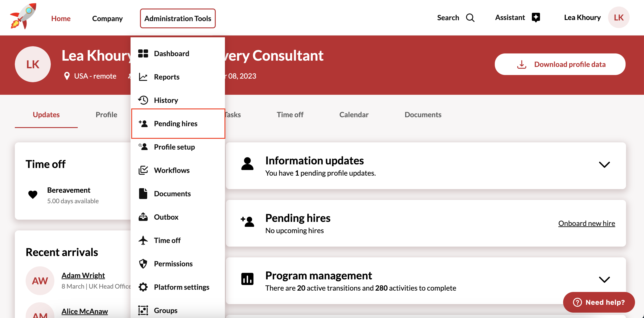Click the History clock icon
This screenshot has width=644, height=318.
point(143,100)
